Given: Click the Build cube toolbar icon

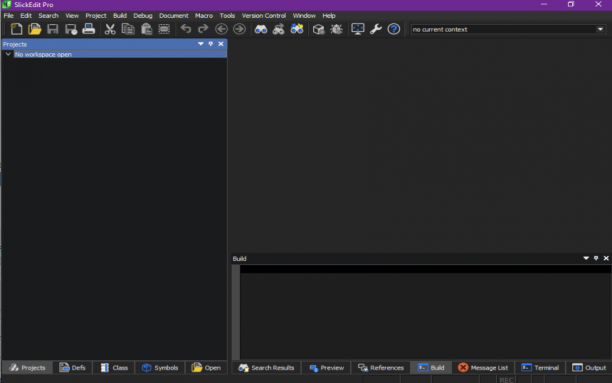Looking at the screenshot, I should pyautogui.click(x=318, y=29).
